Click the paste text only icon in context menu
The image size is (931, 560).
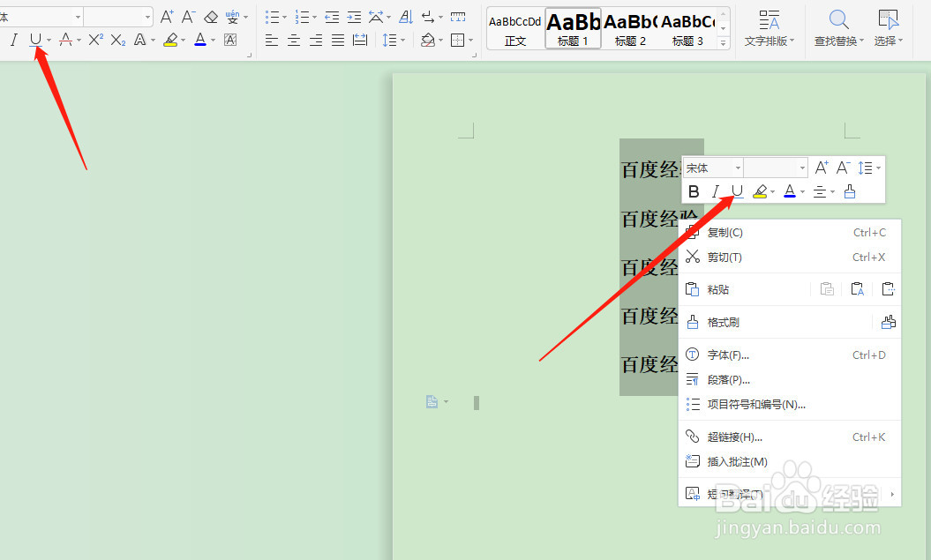pyautogui.click(x=858, y=289)
